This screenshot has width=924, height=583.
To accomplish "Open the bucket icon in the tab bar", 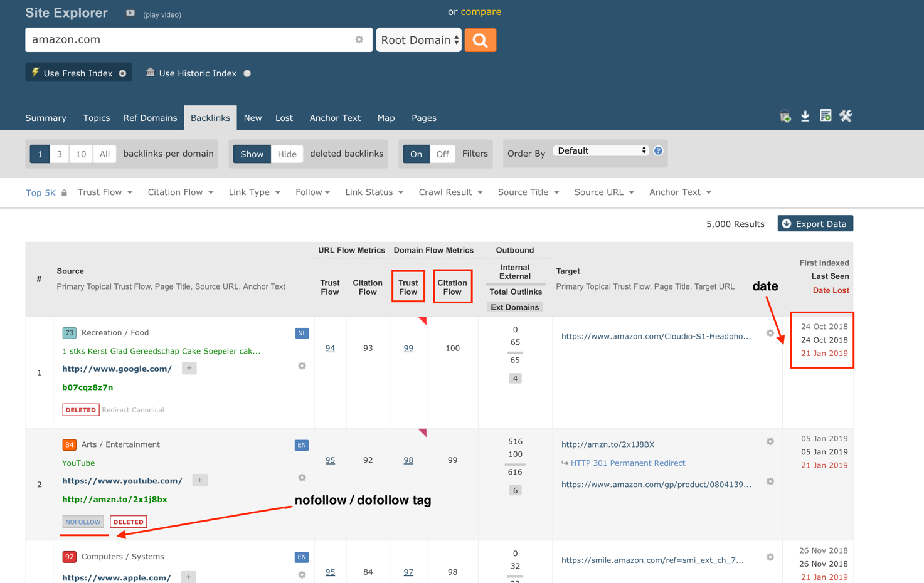I will (785, 117).
